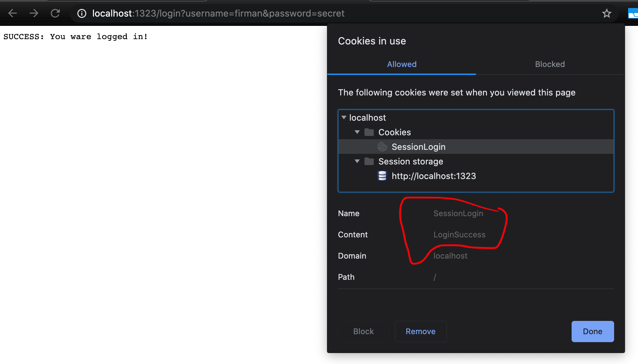Screen dimensions: 638x364
Task: Click the browser forward arrow
Action: [x=34, y=13]
